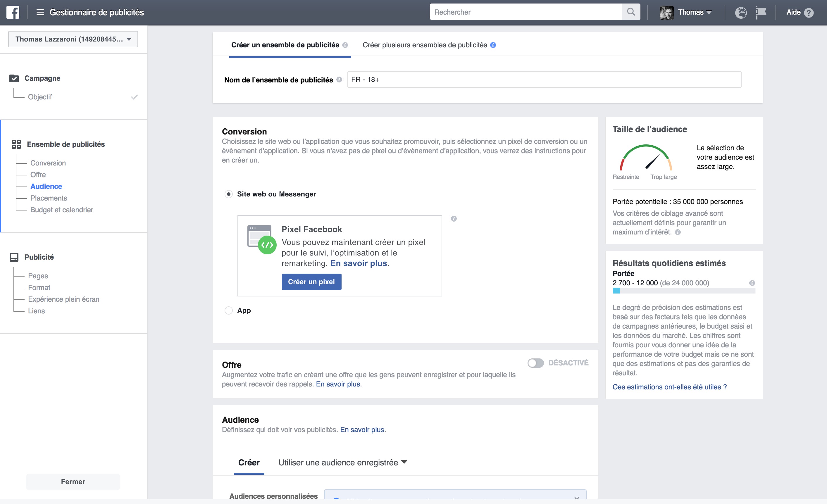Open Ces estimations ont-elles été utiles link
The image size is (827, 504).
click(x=669, y=387)
